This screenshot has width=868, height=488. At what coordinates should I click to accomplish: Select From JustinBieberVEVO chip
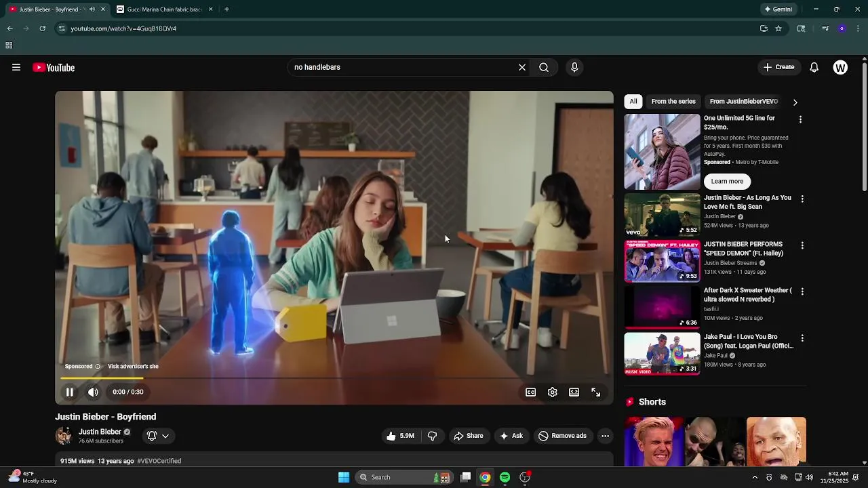click(744, 102)
